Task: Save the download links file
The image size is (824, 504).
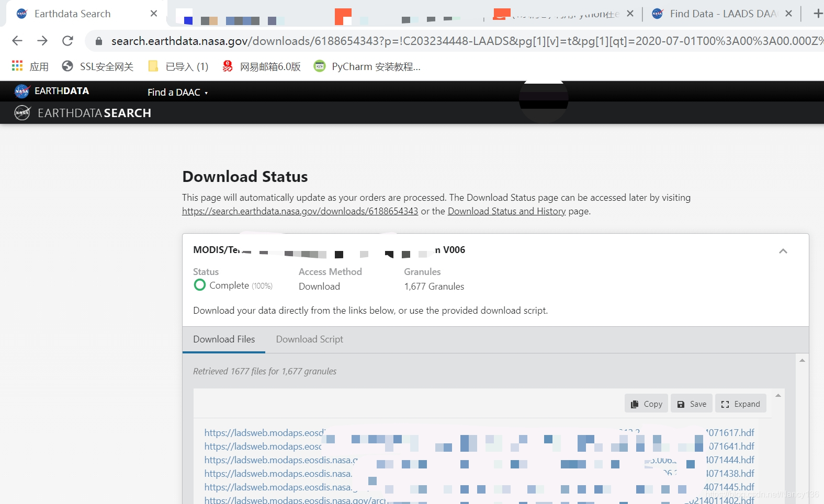Action: [x=692, y=404]
